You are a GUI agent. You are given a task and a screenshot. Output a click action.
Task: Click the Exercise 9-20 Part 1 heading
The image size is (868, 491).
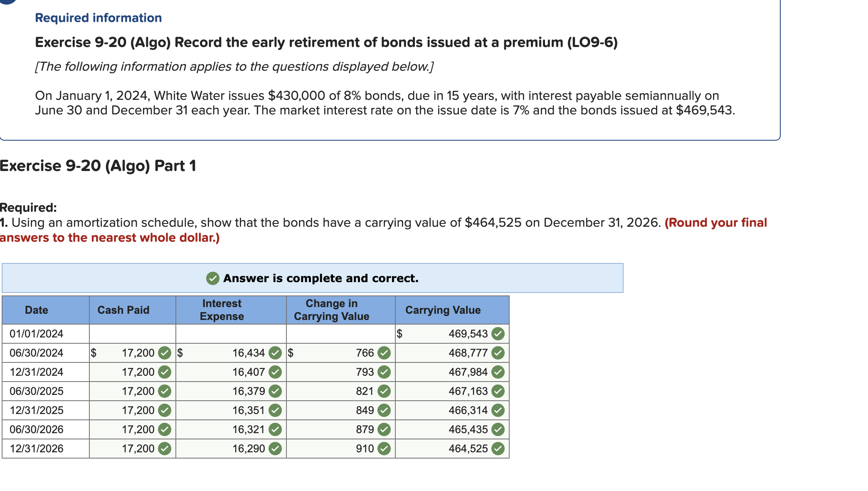click(99, 166)
